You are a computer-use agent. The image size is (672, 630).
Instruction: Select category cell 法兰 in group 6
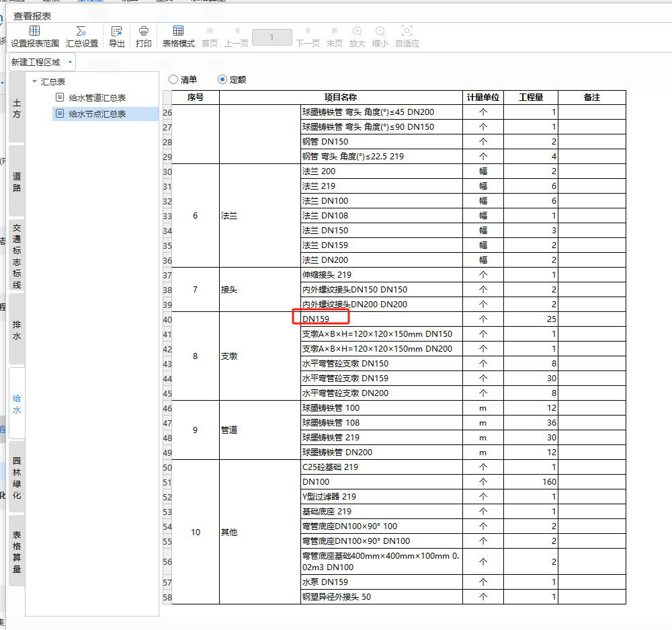pyautogui.click(x=259, y=215)
